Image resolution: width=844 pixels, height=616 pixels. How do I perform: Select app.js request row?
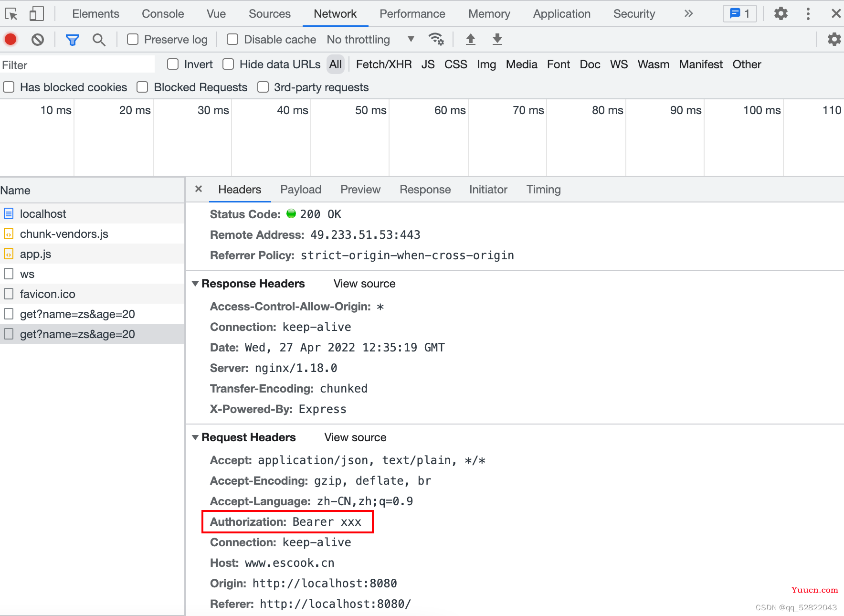(x=92, y=254)
